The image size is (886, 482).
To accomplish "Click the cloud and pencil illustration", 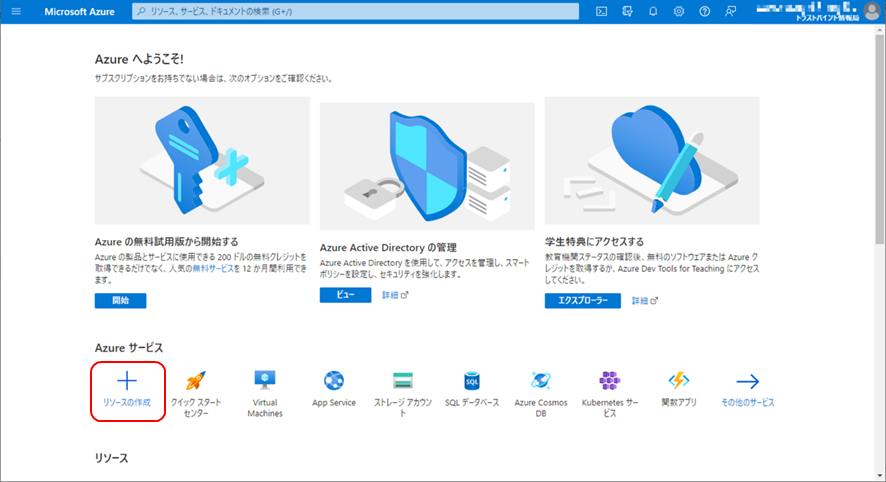I will click(652, 160).
